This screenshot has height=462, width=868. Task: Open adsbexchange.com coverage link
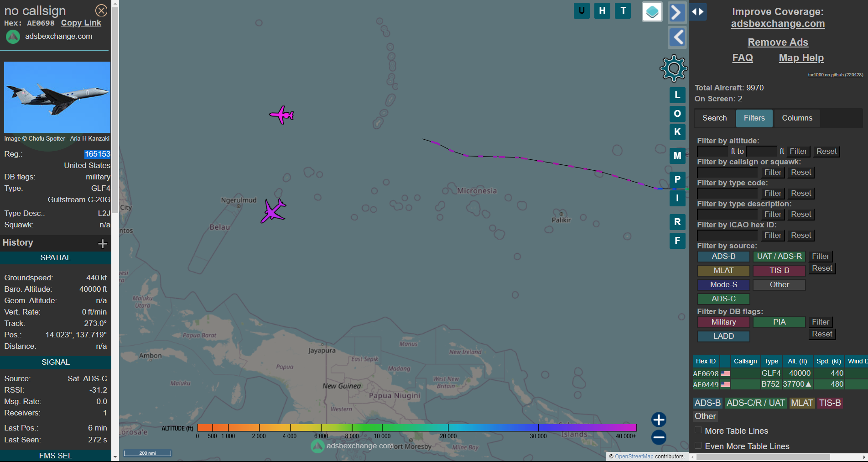778,24
